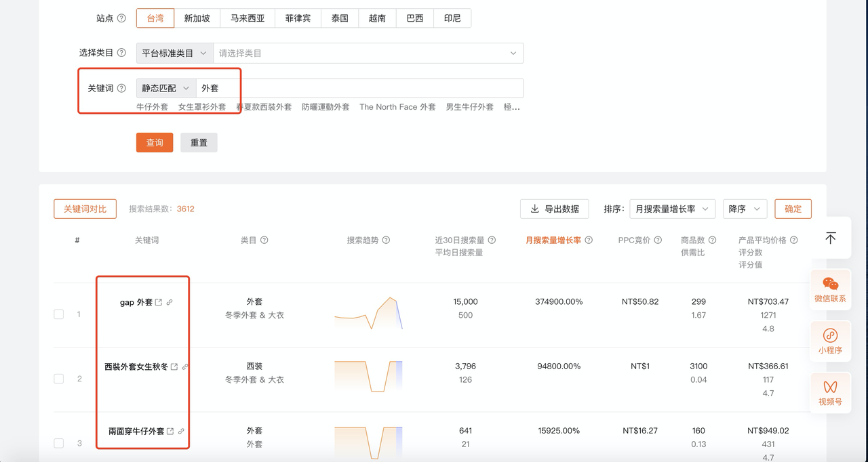868x462 pixels.
Task: Click search trend chart for 兩面穿牛仔外套
Action: [368, 442]
